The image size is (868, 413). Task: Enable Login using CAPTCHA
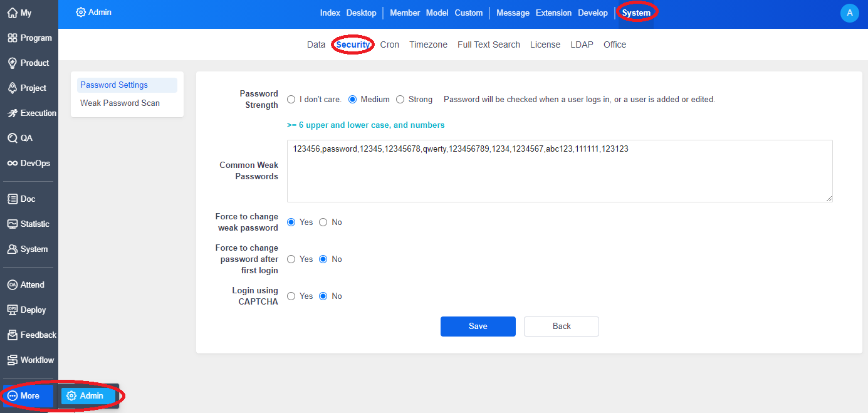(291, 296)
